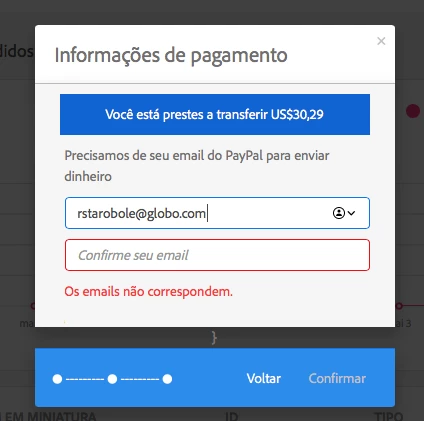
Task: Click the autofill contact icon in email field
Action: 339,213
